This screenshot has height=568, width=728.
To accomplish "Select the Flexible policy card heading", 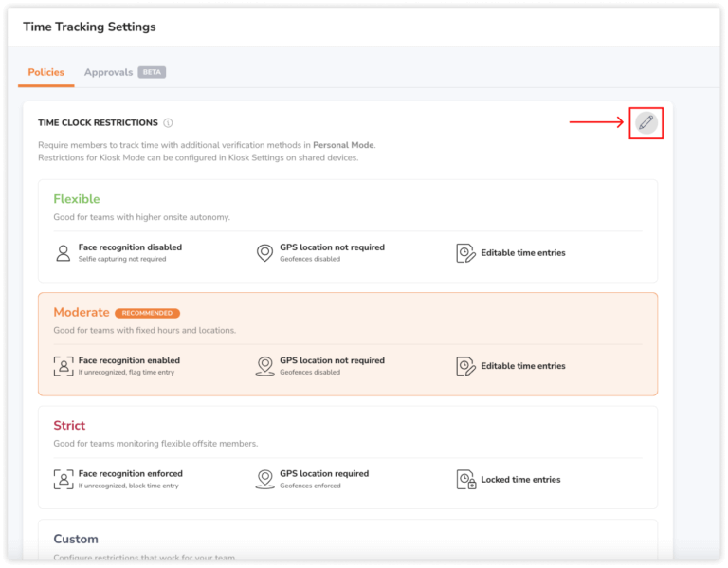I will click(x=77, y=199).
